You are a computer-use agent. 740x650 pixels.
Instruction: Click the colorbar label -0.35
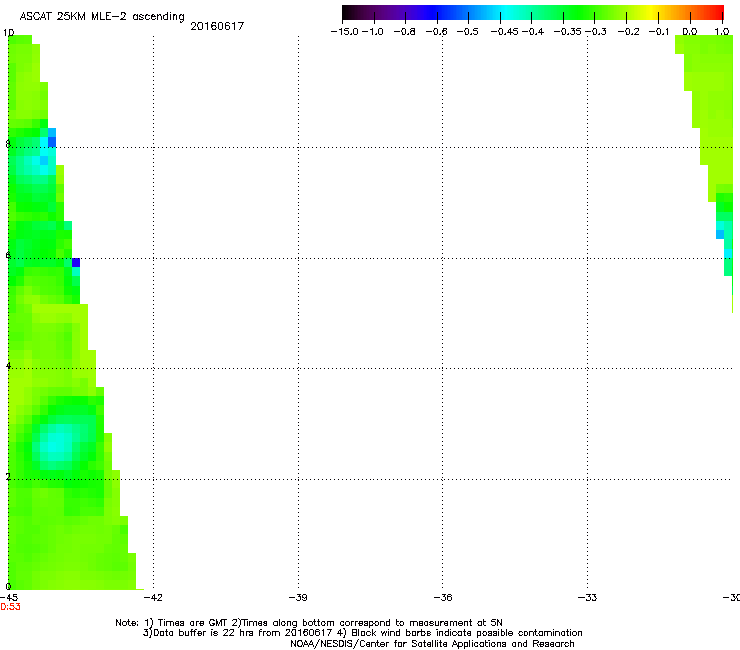coord(568,32)
